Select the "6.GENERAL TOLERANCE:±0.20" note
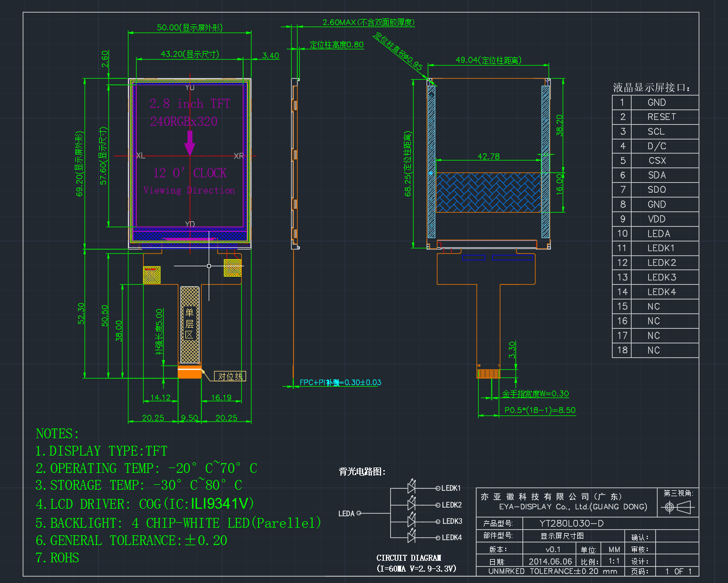This screenshot has height=583, width=728. click(131, 541)
